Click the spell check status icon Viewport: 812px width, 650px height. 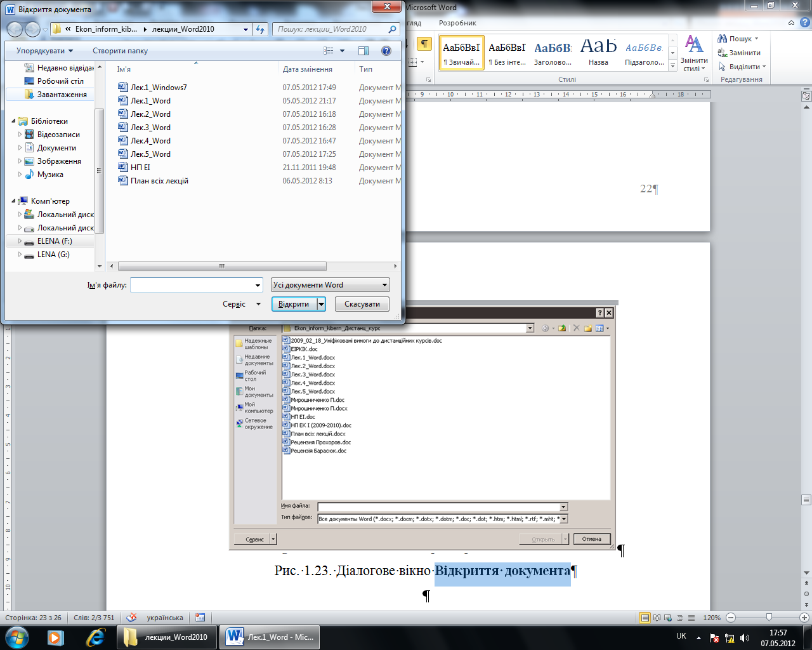[x=131, y=618]
